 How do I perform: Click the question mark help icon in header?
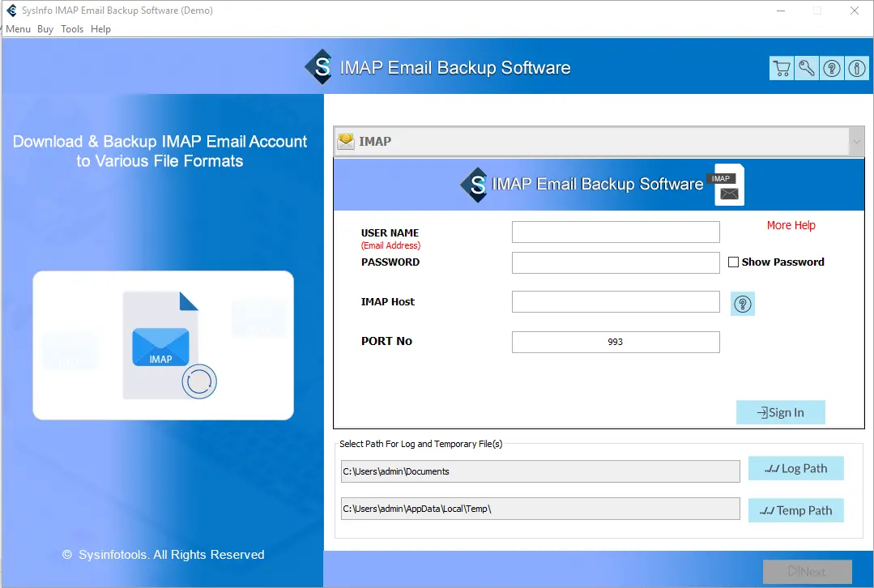click(x=831, y=68)
